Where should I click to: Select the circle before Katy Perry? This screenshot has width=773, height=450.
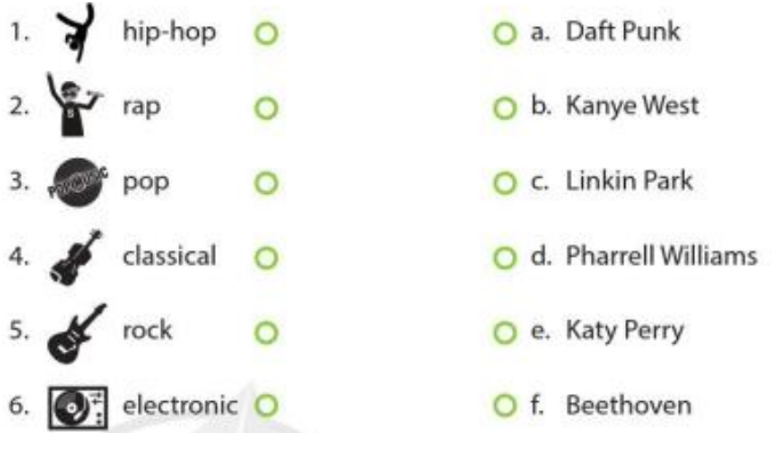coord(505,332)
